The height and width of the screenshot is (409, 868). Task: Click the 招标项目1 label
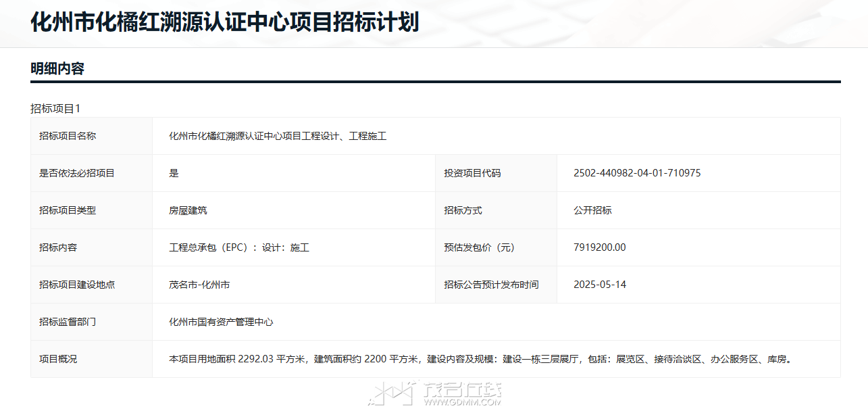(x=55, y=108)
